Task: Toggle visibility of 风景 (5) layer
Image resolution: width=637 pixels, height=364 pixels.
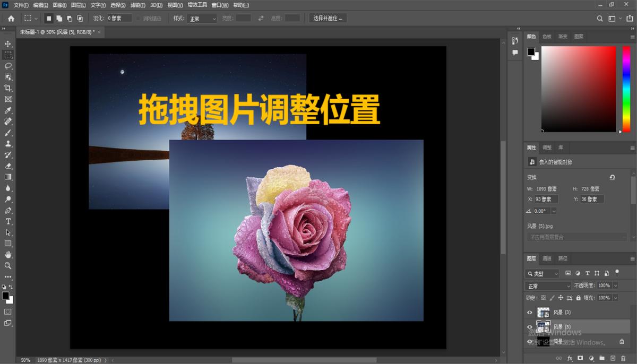Action: [x=529, y=327]
